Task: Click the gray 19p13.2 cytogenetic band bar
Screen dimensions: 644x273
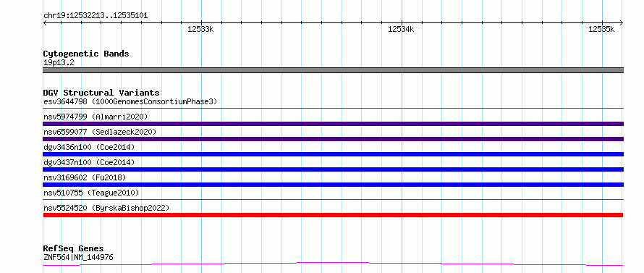Action: [x=333, y=70]
